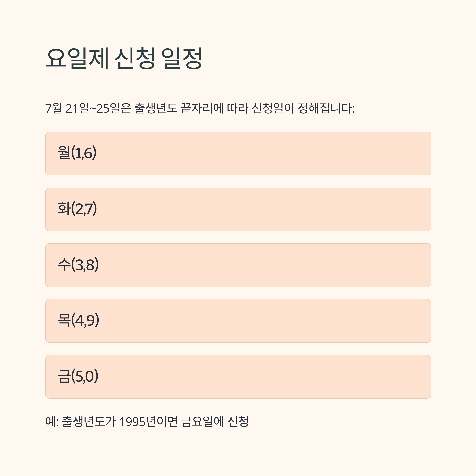Image resolution: width=476 pixels, height=476 pixels.
Task: Click 정해집니다: at the description end
Action: tap(326, 108)
